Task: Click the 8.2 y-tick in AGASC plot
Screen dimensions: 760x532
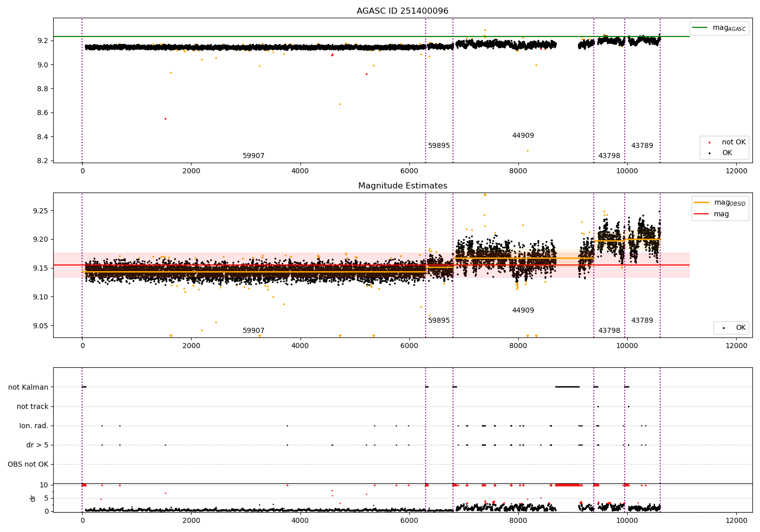Action: pos(43,161)
